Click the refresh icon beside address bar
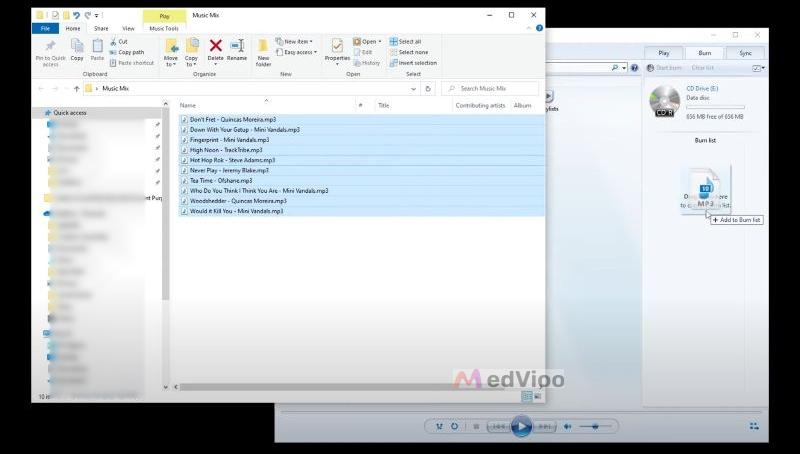This screenshot has width=800, height=454. pos(428,88)
